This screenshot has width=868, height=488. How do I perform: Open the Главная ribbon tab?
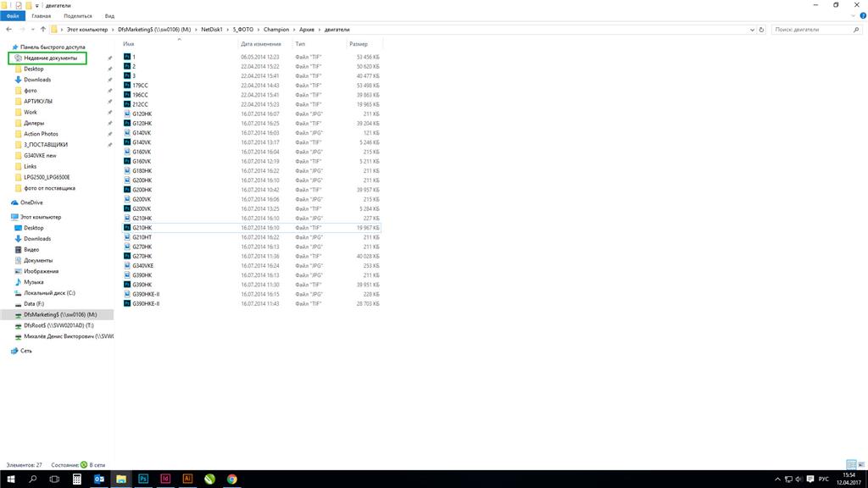coord(41,16)
